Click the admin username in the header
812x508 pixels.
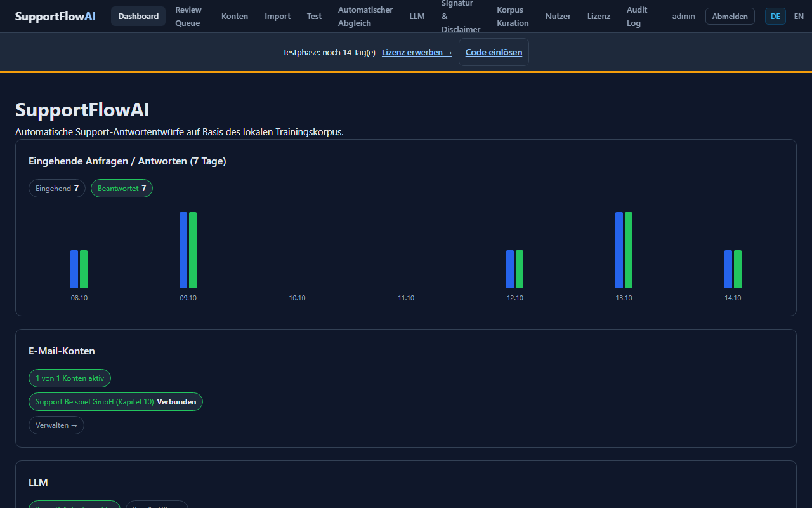coord(684,16)
